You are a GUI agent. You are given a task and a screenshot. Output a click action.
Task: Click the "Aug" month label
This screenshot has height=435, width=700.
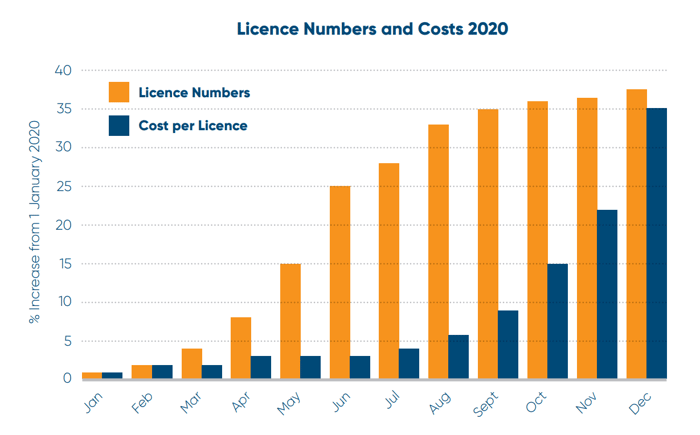pos(440,403)
